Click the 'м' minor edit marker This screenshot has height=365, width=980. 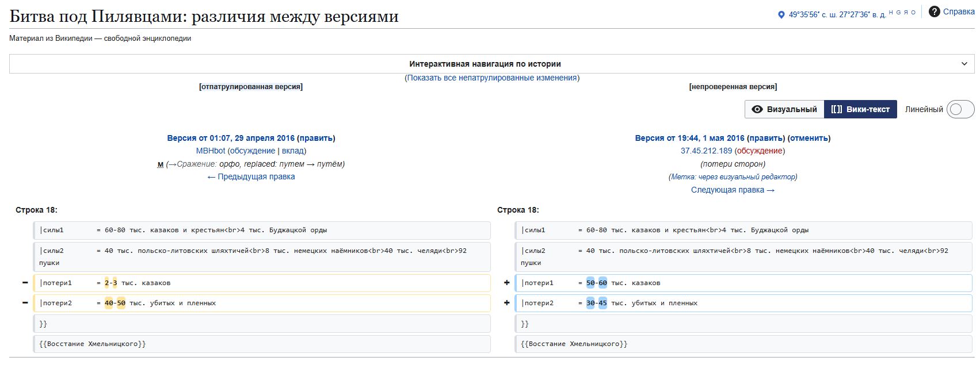pyautogui.click(x=161, y=164)
